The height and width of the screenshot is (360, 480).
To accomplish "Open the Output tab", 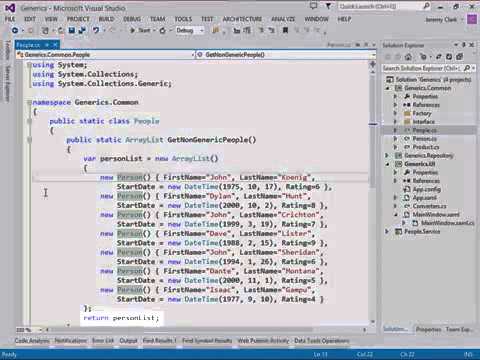I will point(128,341).
